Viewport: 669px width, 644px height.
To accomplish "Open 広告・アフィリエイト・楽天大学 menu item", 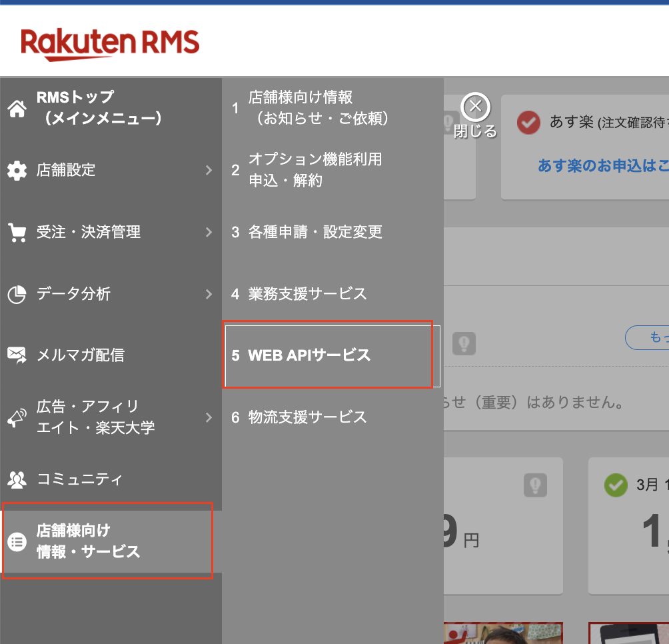I will 111,417.
